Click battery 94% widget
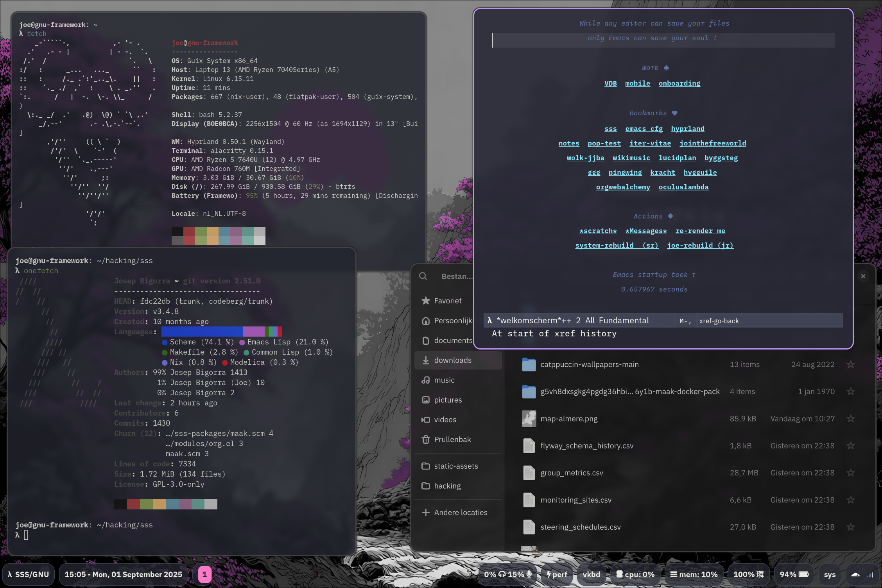 (x=794, y=574)
